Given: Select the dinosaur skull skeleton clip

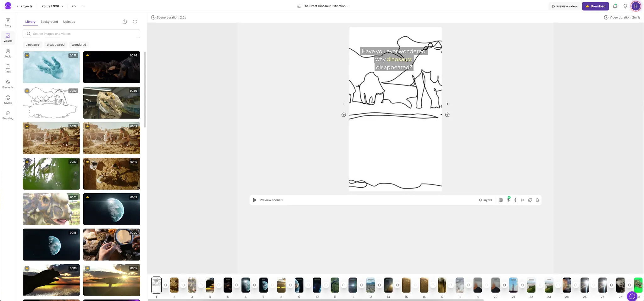Looking at the screenshot, I should click(x=112, y=103).
